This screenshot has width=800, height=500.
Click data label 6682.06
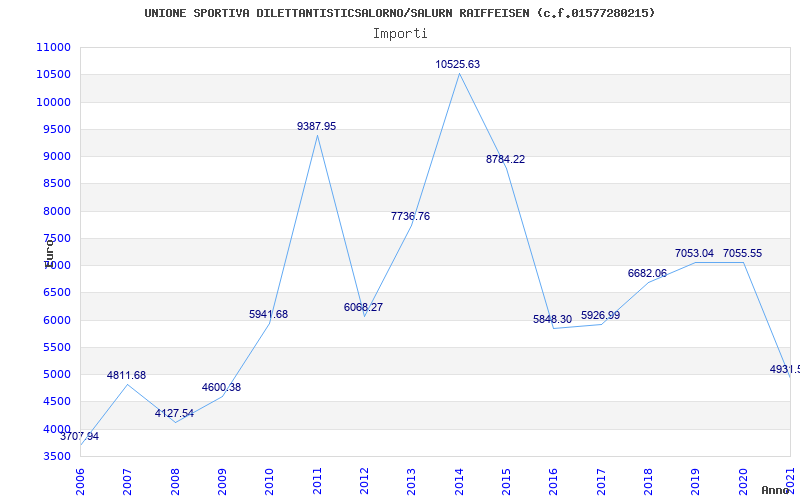pyautogui.click(x=647, y=273)
